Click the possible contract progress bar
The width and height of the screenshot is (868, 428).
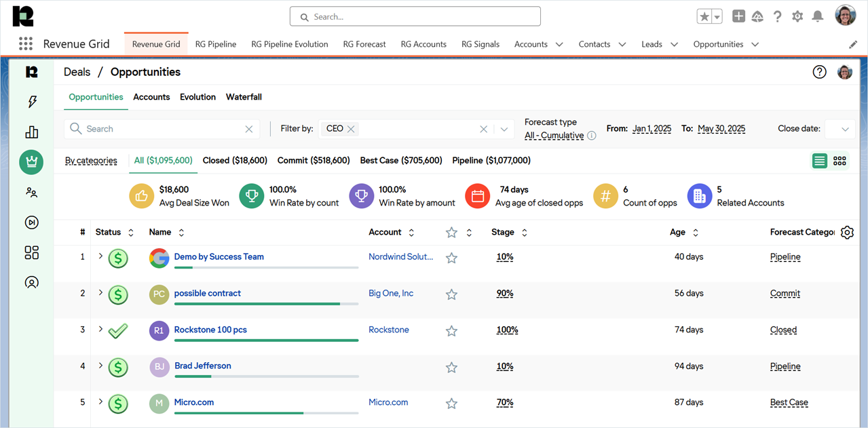tap(266, 304)
